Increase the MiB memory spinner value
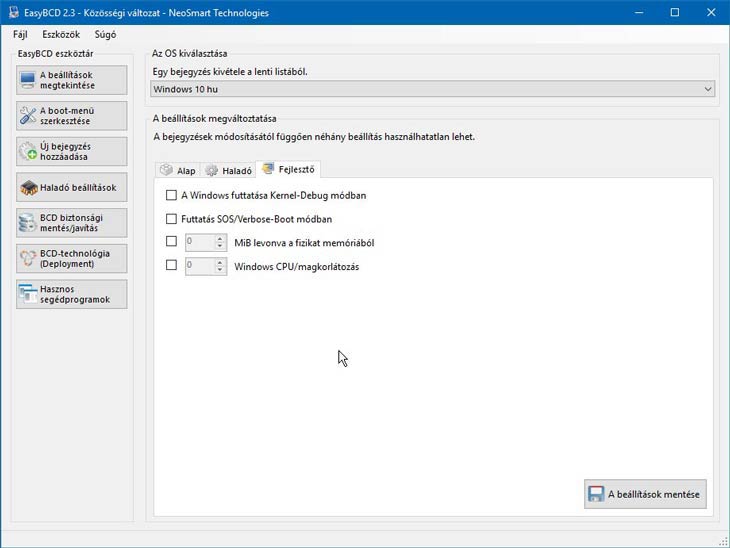This screenshot has height=548, width=730. point(220,238)
